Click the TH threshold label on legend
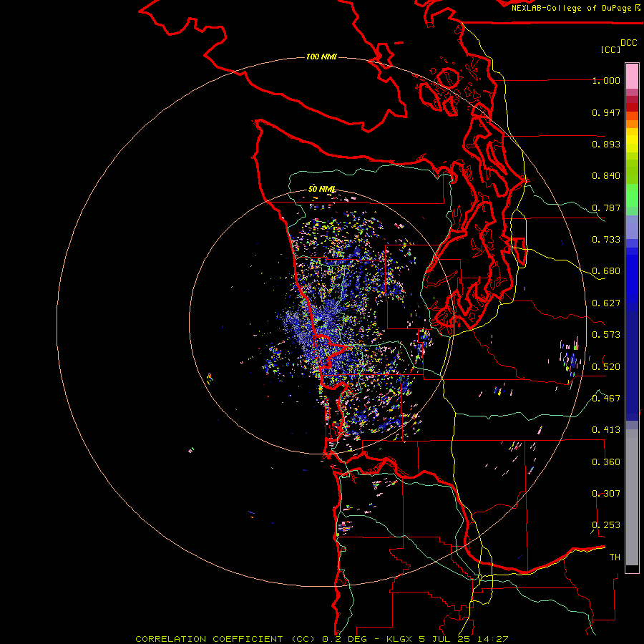The width and height of the screenshot is (644, 644). [615, 557]
